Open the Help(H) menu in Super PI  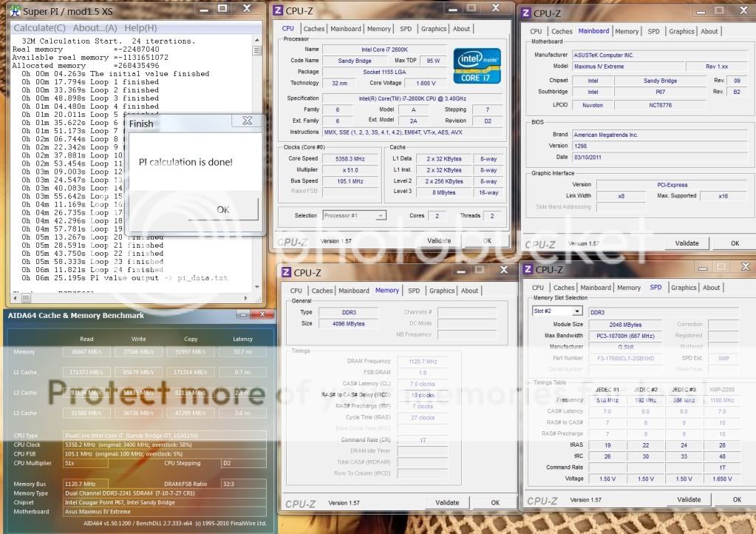140,28
